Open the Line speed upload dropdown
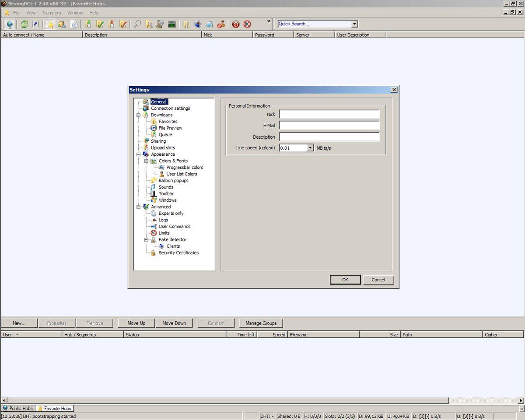The image size is (525, 420). [310, 148]
